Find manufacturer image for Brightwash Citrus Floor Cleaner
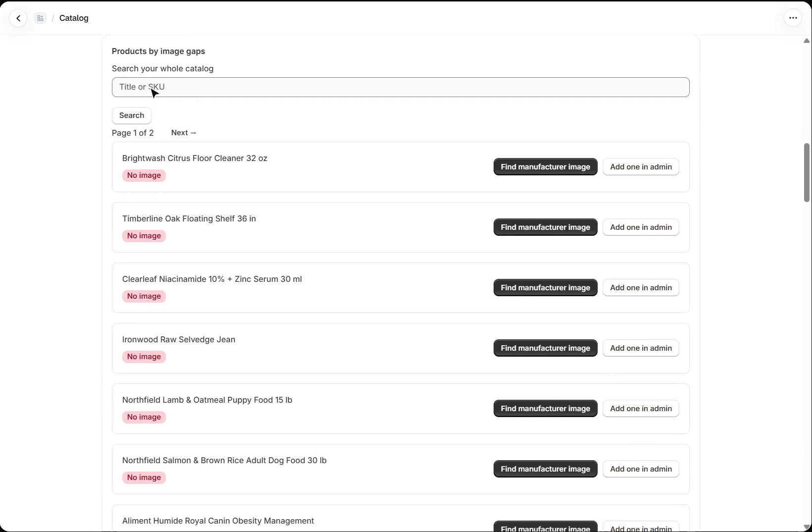 click(545, 167)
